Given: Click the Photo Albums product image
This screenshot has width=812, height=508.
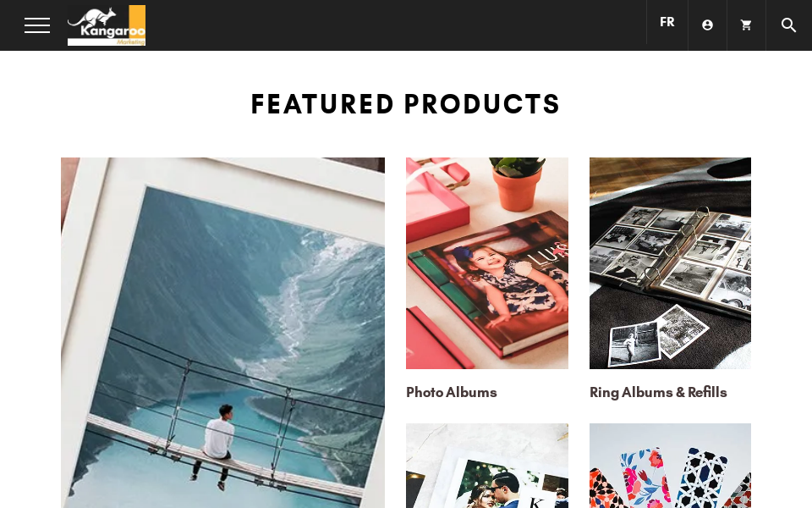Looking at the screenshot, I should 487,263.
